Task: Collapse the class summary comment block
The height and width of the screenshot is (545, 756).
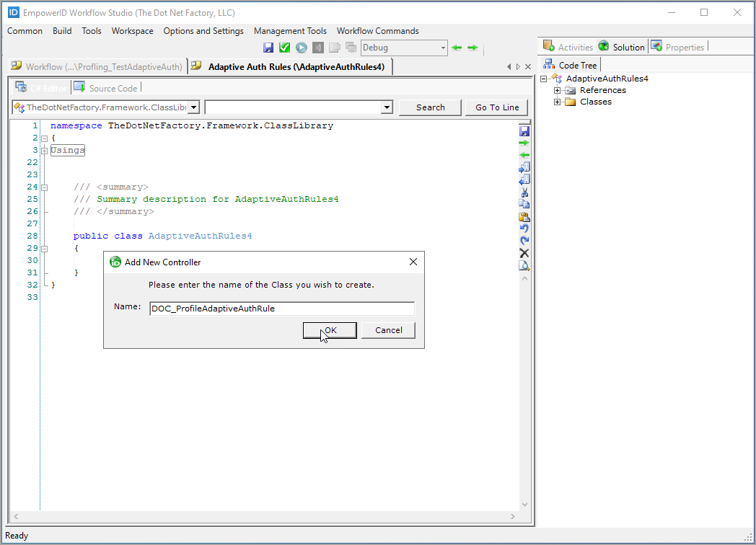Action: (44, 187)
